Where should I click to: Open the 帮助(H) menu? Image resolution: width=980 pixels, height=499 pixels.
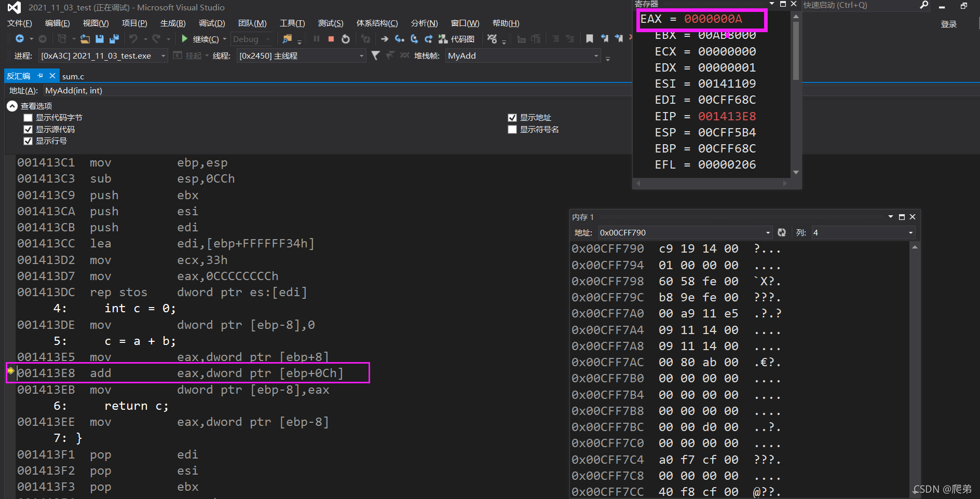(x=506, y=23)
